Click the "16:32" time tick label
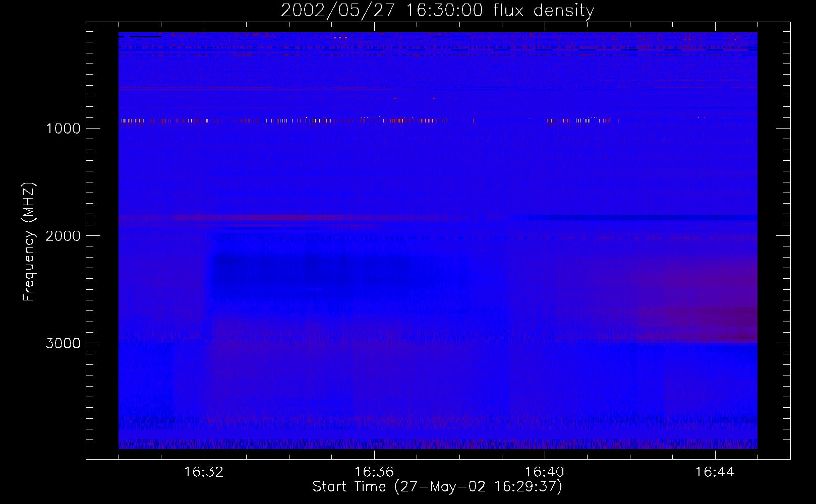The height and width of the screenshot is (504, 816). point(204,472)
